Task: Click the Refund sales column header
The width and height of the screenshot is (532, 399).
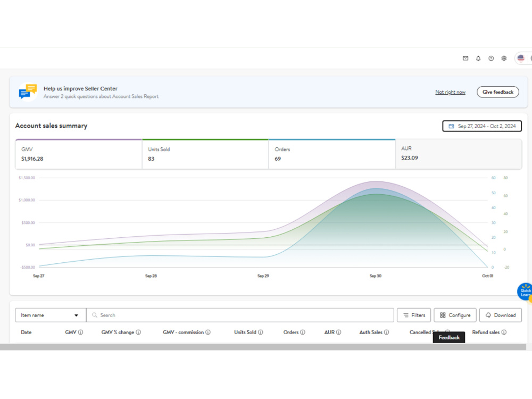Action: [x=486, y=332]
